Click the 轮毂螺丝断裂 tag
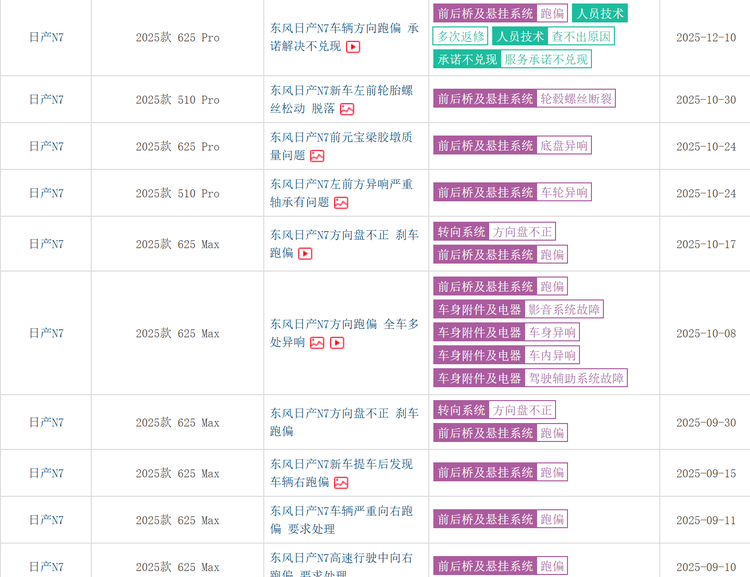Viewport: 750px width, 577px height. coord(576,99)
